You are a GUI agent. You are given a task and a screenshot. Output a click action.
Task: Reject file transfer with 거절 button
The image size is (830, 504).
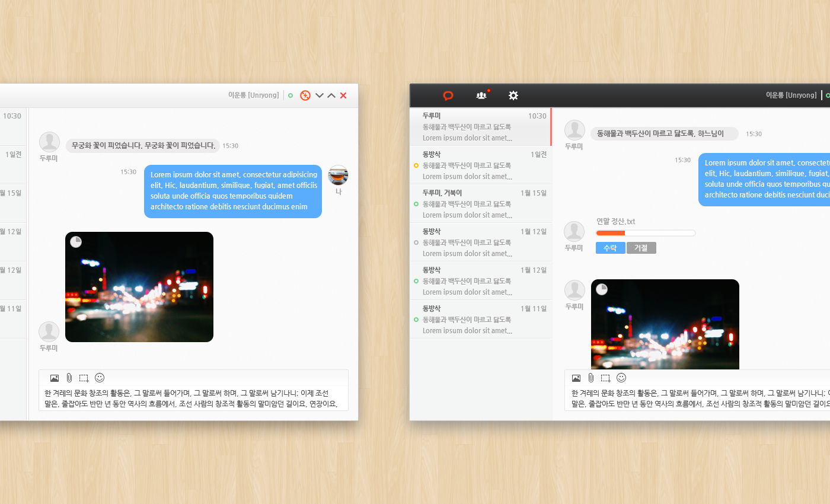641,248
